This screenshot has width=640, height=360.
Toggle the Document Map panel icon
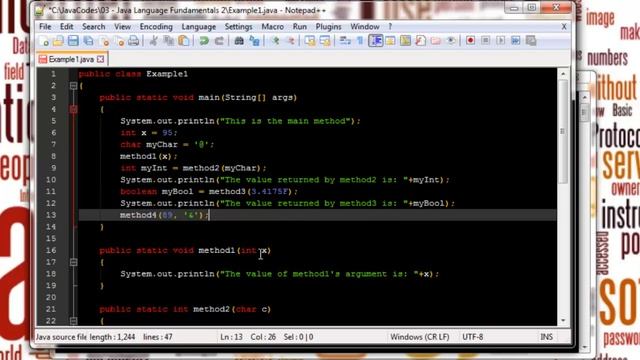click(x=405, y=41)
